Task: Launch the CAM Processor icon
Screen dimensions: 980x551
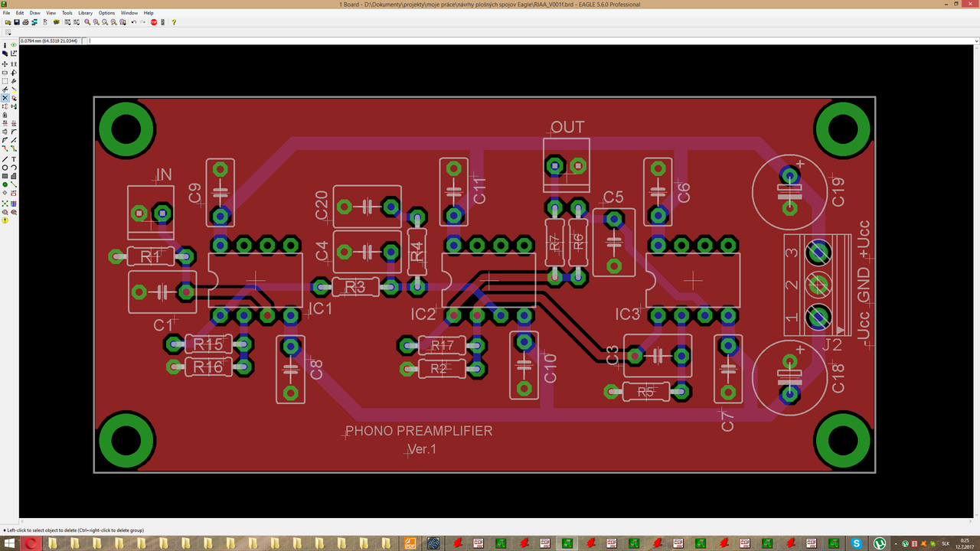Action: [x=34, y=22]
